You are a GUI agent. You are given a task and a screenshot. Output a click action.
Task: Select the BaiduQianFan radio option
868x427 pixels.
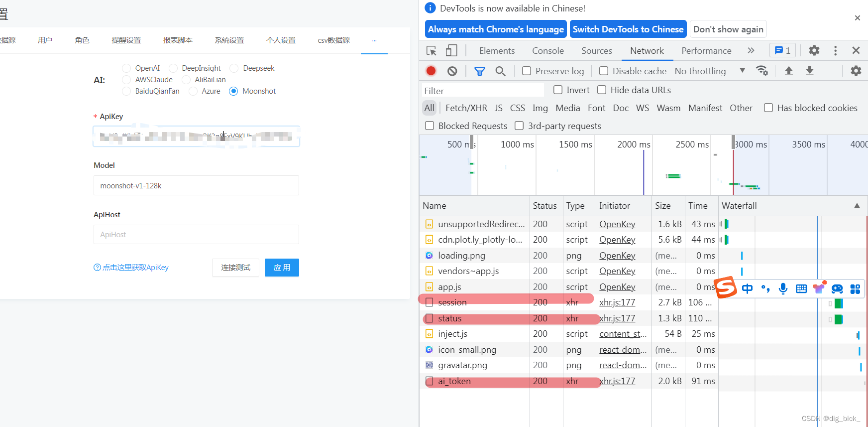pos(126,91)
